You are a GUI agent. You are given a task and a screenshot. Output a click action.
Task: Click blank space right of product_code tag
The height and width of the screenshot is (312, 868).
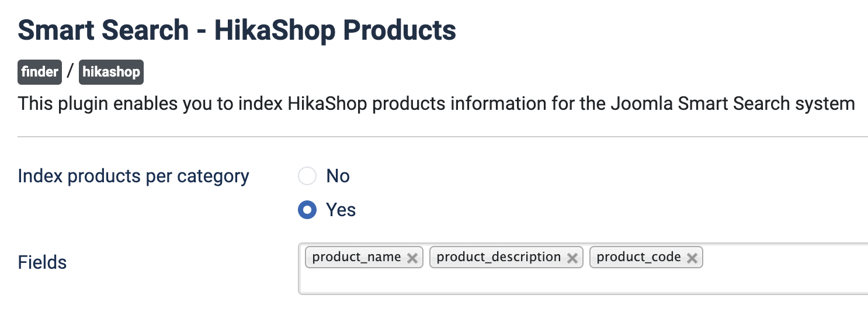click(783, 257)
